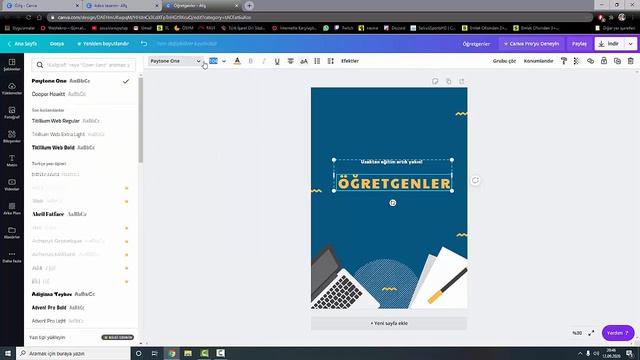Image resolution: width=640 pixels, height=360 pixels.
Task: Choose Abril Fatface font
Action: pos(81,214)
